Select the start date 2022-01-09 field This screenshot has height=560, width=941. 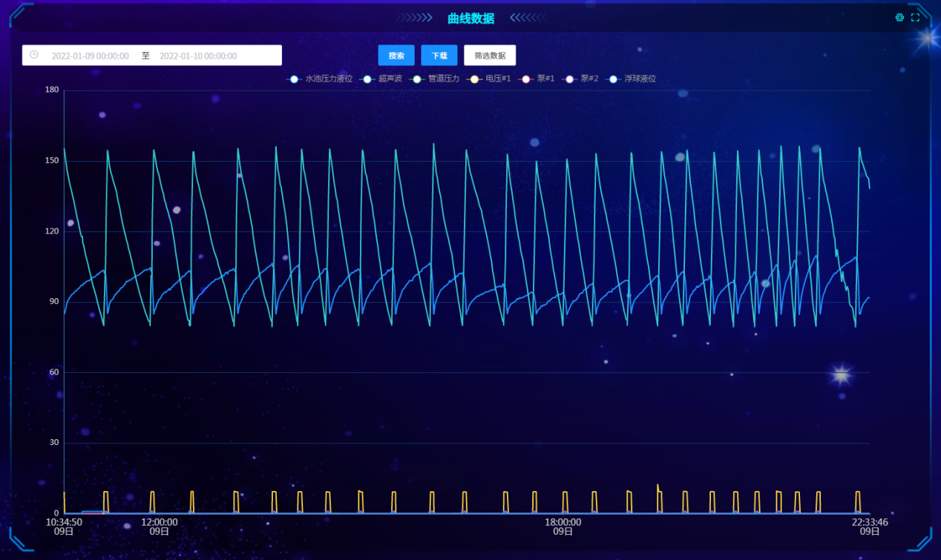pos(90,56)
